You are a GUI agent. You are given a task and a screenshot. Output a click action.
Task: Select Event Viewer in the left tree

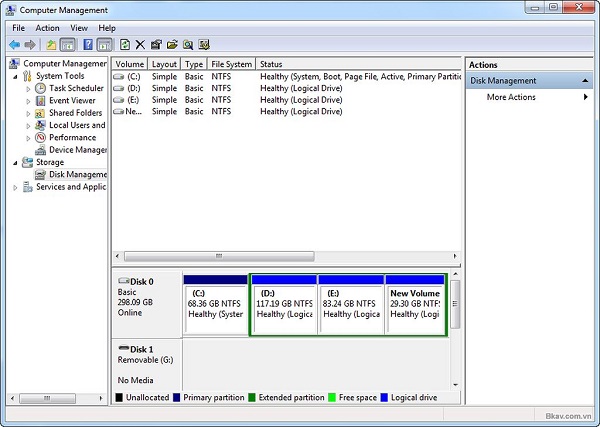(72, 101)
